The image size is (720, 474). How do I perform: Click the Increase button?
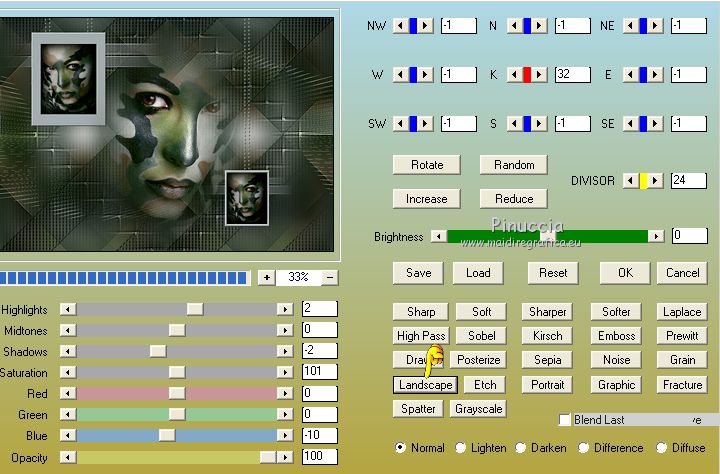click(427, 199)
